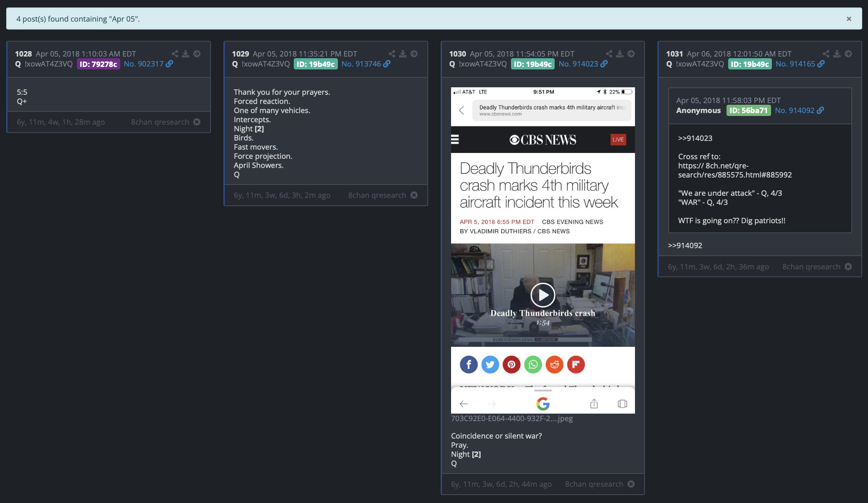Click arrow circle icon on post 1029
The width and height of the screenshot is (868, 503).
(x=414, y=54)
